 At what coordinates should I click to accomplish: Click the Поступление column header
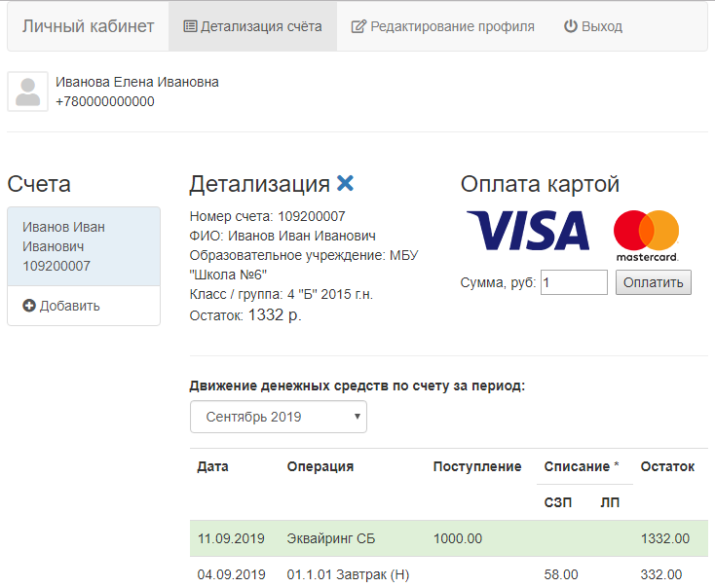[477, 466]
